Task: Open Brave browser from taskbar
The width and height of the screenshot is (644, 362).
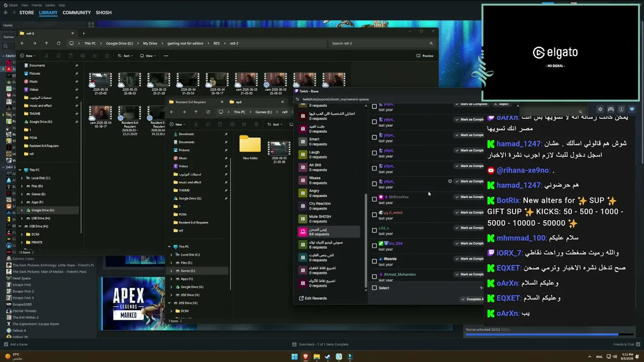Action: click(305, 357)
